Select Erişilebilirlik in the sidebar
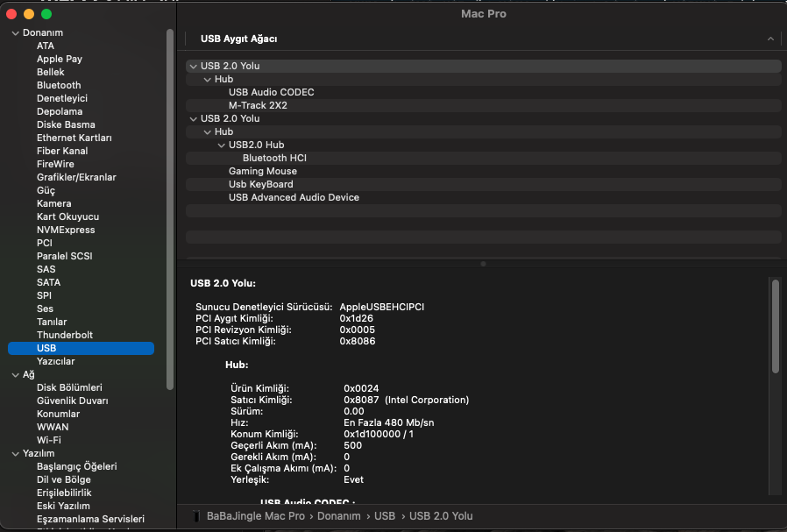The width and height of the screenshot is (787, 532). pos(64,493)
